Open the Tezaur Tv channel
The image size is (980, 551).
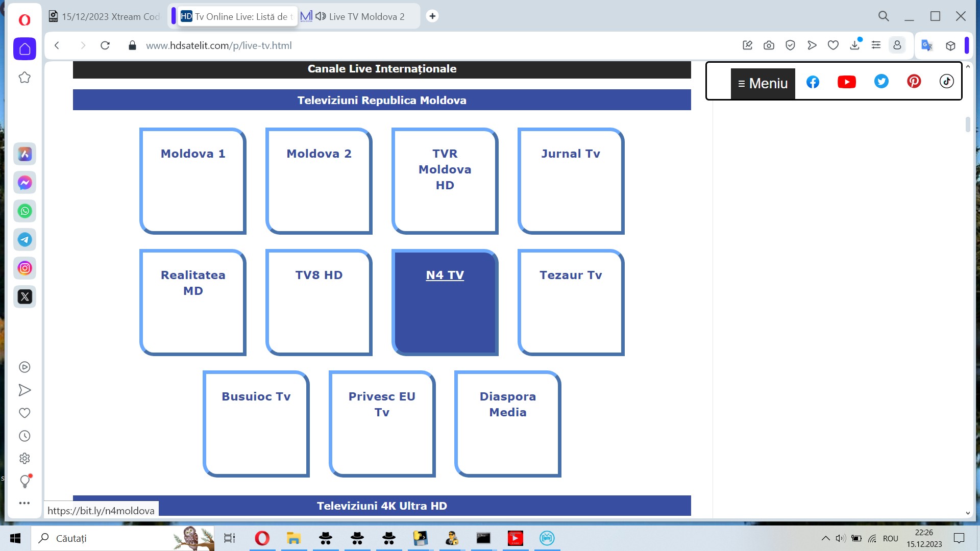(571, 303)
